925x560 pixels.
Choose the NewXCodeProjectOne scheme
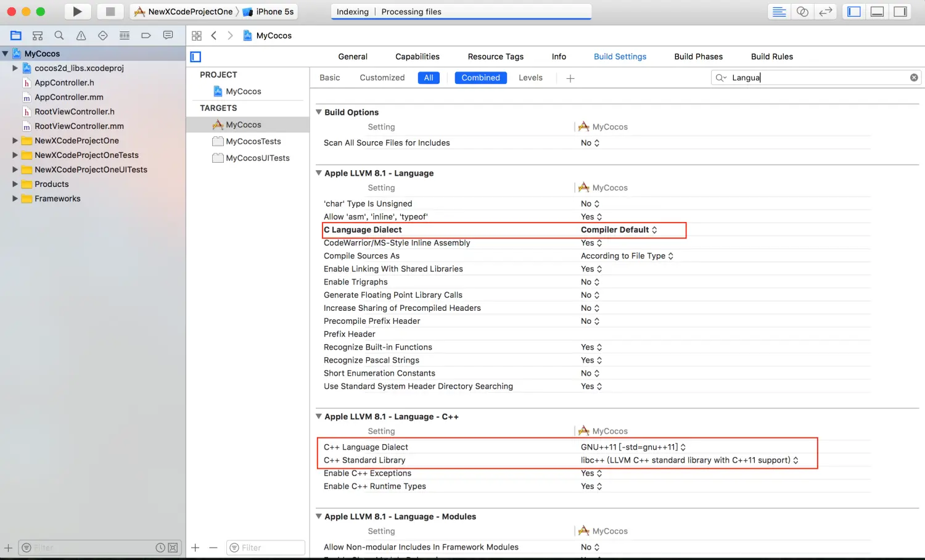click(x=184, y=12)
